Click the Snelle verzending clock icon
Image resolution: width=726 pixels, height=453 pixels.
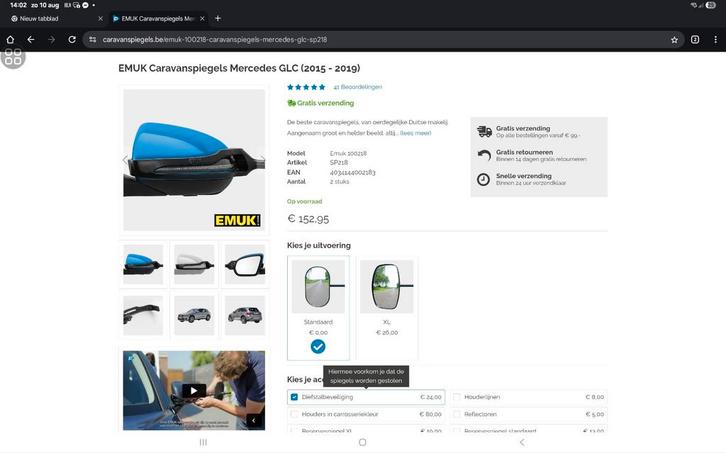(x=483, y=179)
